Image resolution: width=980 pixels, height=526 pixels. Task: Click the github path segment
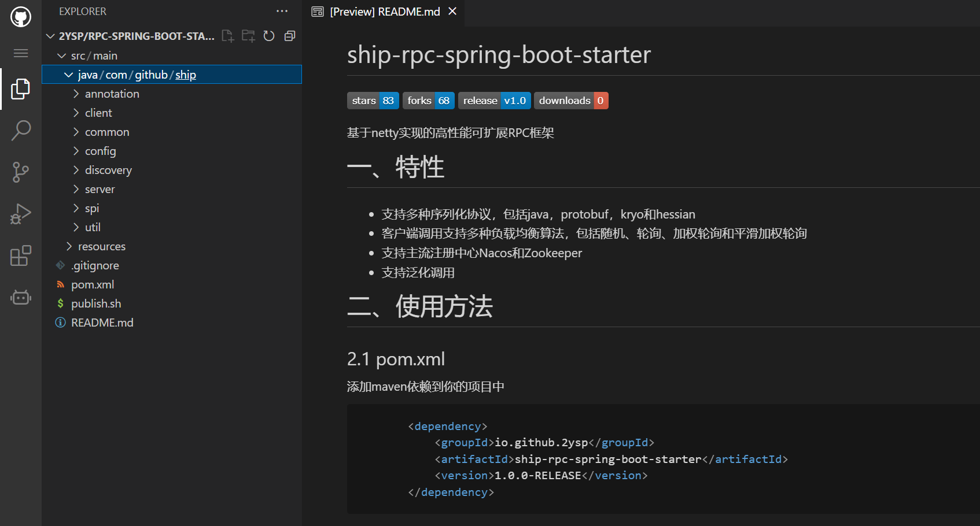[x=151, y=75]
